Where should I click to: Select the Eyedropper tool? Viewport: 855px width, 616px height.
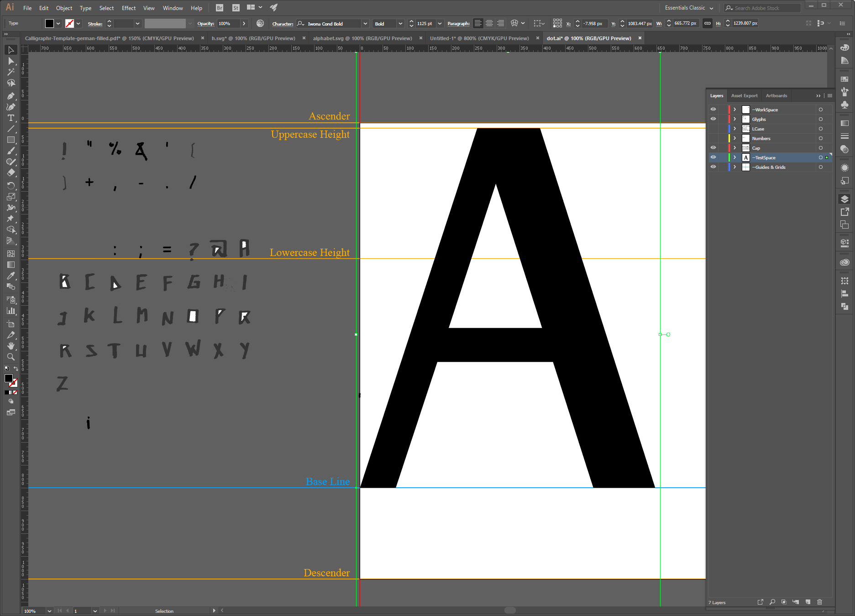coord(11,276)
